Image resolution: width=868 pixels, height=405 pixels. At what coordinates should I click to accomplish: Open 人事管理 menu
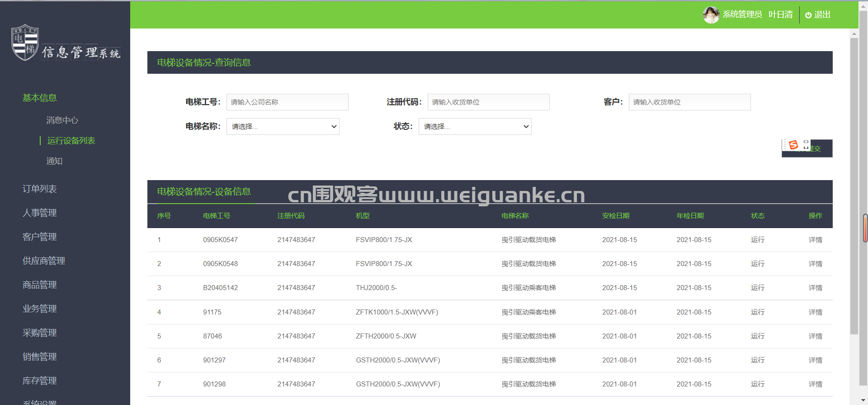[40, 213]
